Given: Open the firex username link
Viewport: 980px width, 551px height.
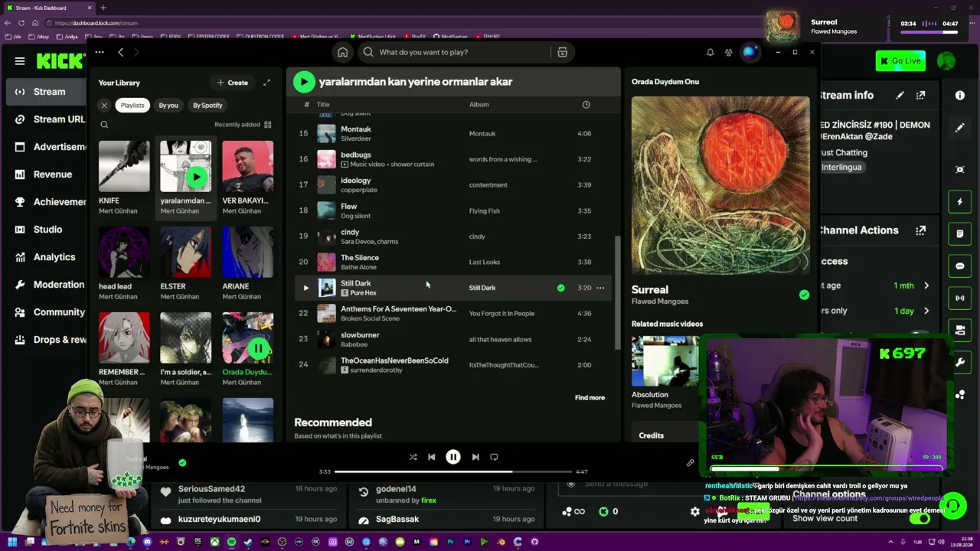Looking at the screenshot, I should (429, 500).
